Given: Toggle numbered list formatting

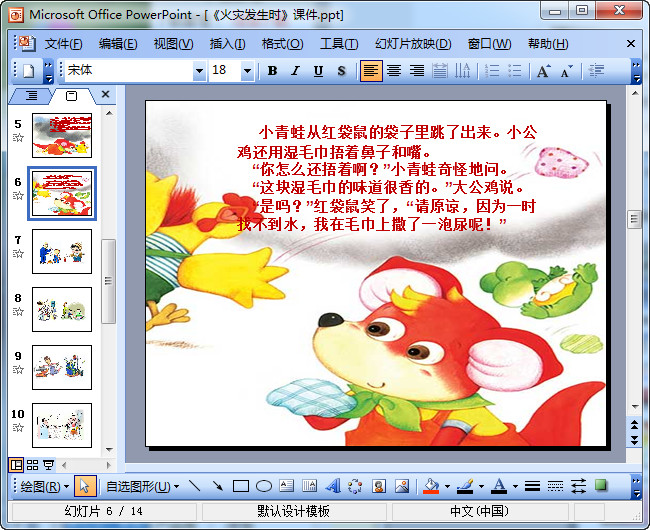Looking at the screenshot, I should (492, 71).
